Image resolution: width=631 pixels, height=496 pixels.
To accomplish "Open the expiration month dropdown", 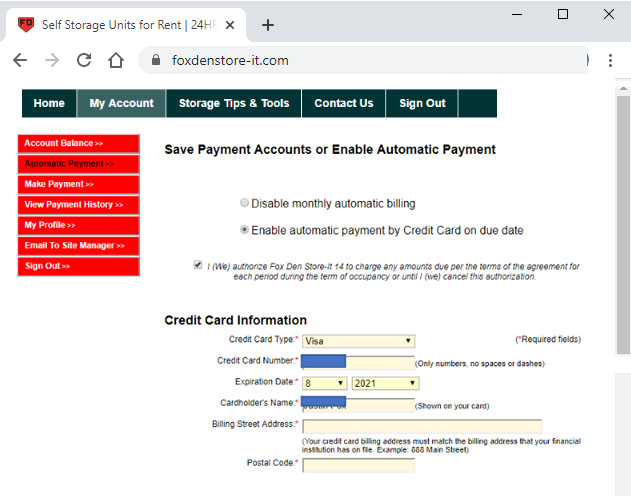I will pos(324,383).
